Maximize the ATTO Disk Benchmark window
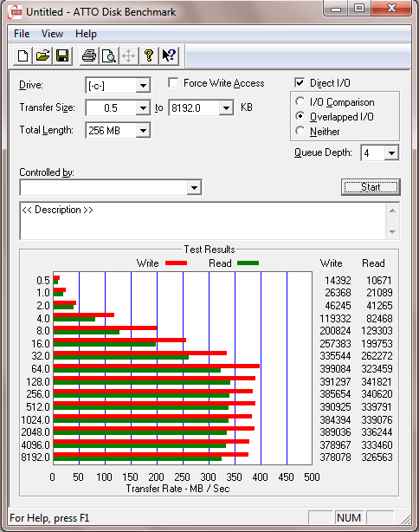This screenshot has height=532, width=419. click(x=359, y=8)
